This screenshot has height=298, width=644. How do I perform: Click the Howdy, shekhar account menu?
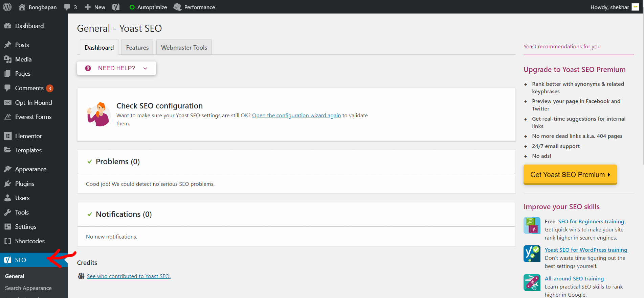(614, 7)
